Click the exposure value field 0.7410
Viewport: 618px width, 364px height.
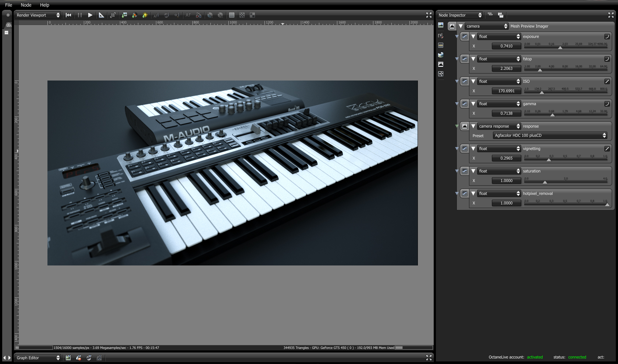pyautogui.click(x=507, y=46)
